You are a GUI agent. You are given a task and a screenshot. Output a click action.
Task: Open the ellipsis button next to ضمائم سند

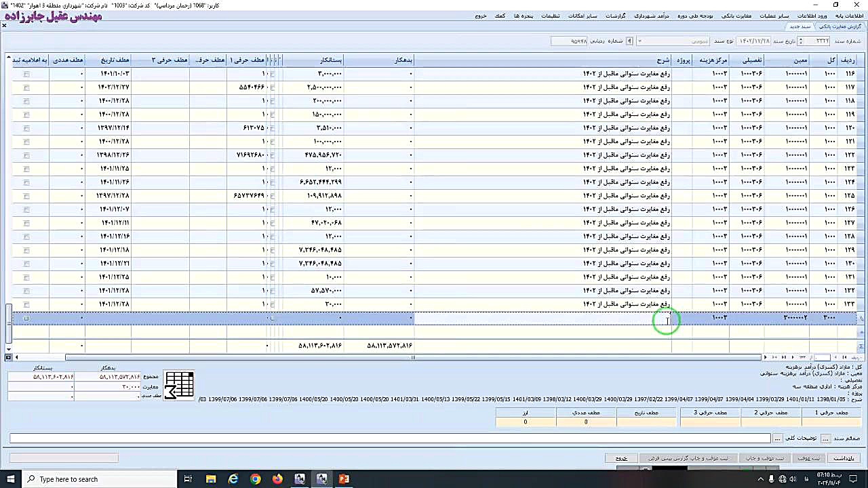tap(825, 439)
